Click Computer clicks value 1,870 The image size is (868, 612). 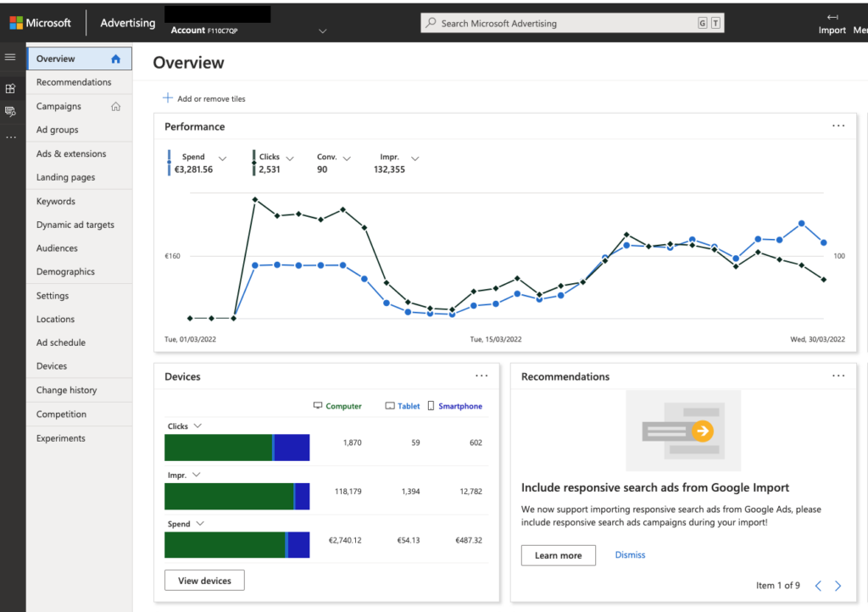(x=352, y=442)
